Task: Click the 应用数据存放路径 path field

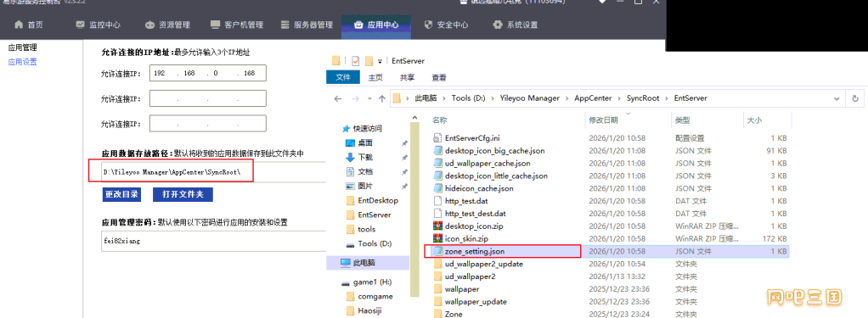Action: pyautogui.click(x=214, y=172)
